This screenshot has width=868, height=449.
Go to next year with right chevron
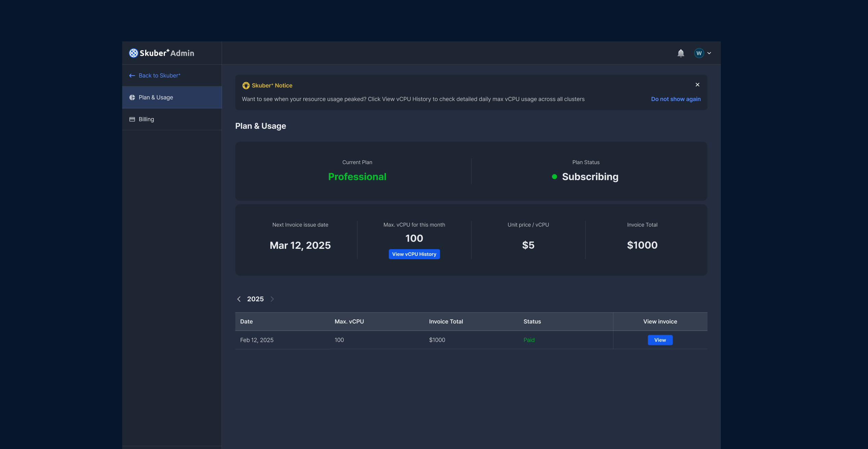272,299
